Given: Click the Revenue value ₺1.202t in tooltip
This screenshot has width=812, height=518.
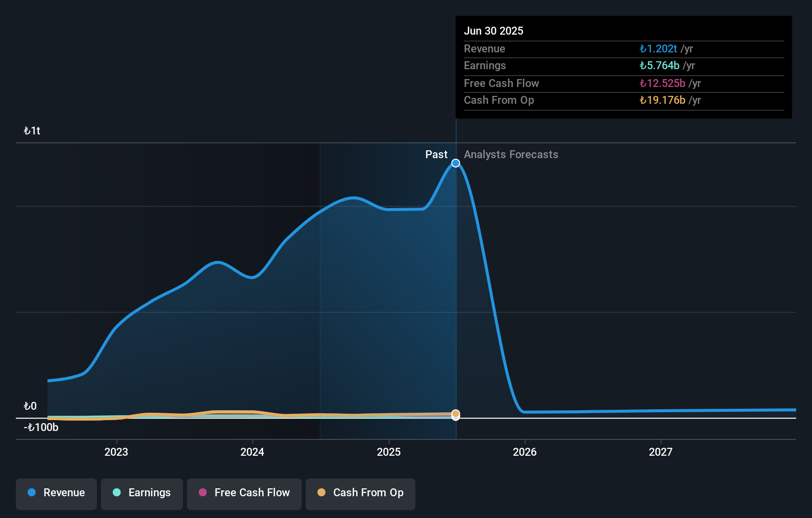Looking at the screenshot, I should point(658,48).
